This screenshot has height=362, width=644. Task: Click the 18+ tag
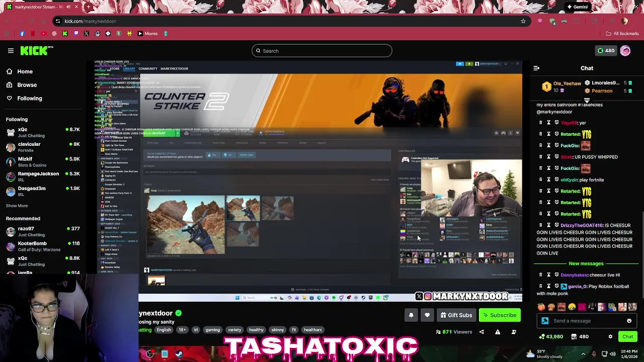[182, 330]
